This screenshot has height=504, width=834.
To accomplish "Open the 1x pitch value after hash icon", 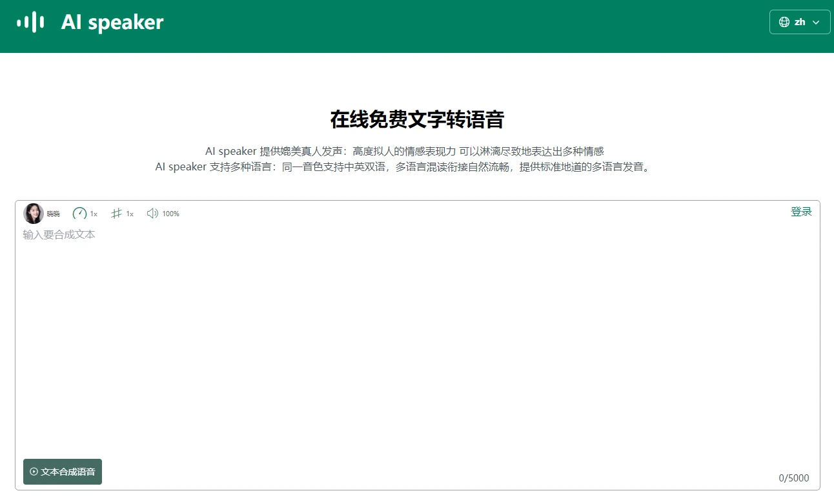I will pyautogui.click(x=130, y=214).
